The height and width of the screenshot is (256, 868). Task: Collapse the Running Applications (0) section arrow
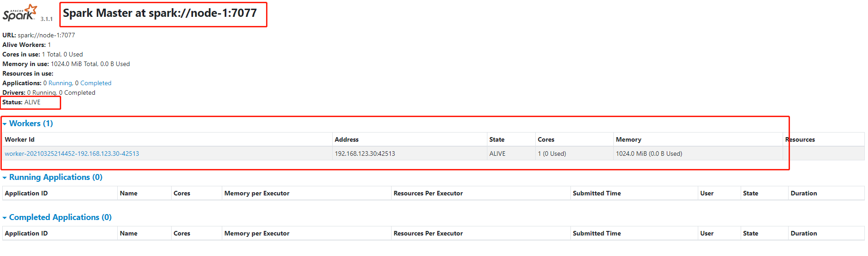click(5, 178)
